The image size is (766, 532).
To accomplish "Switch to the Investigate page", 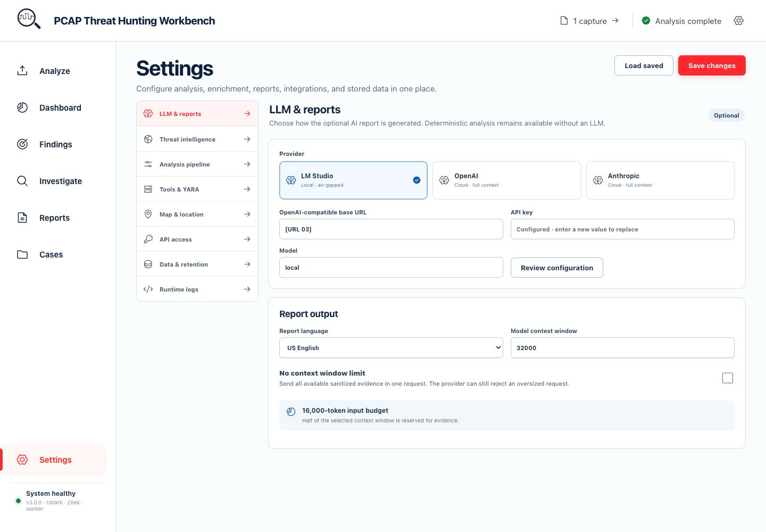I will coord(54,181).
